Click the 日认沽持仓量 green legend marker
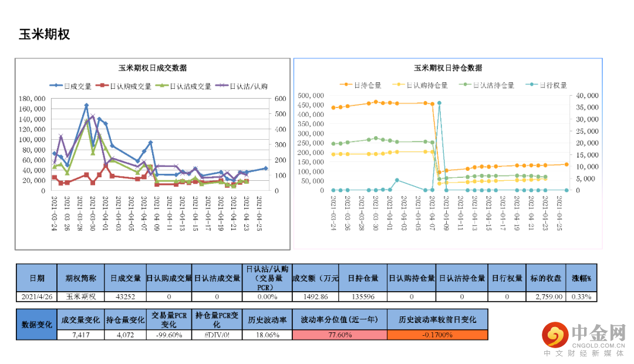The image size is (634, 364). (466, 85)
